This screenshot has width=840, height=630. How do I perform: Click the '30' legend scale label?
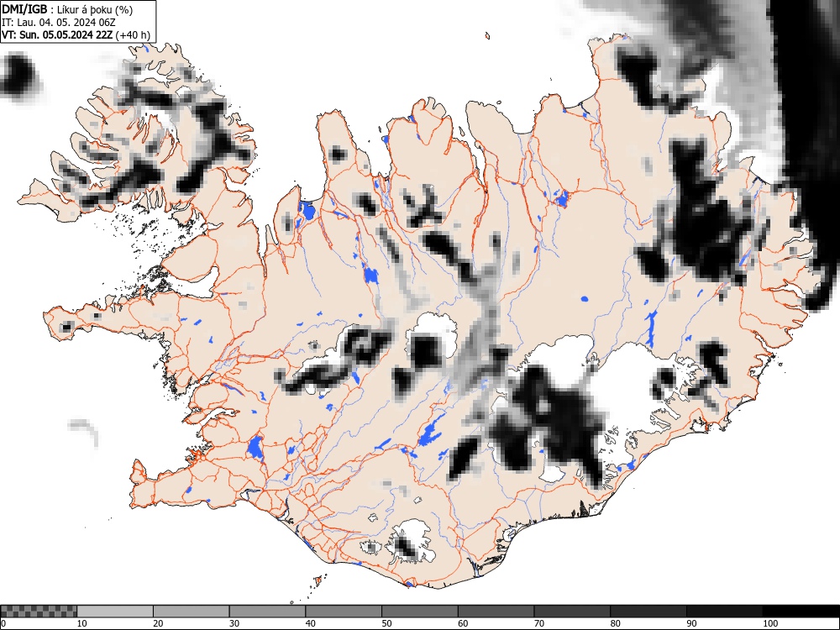234,623
